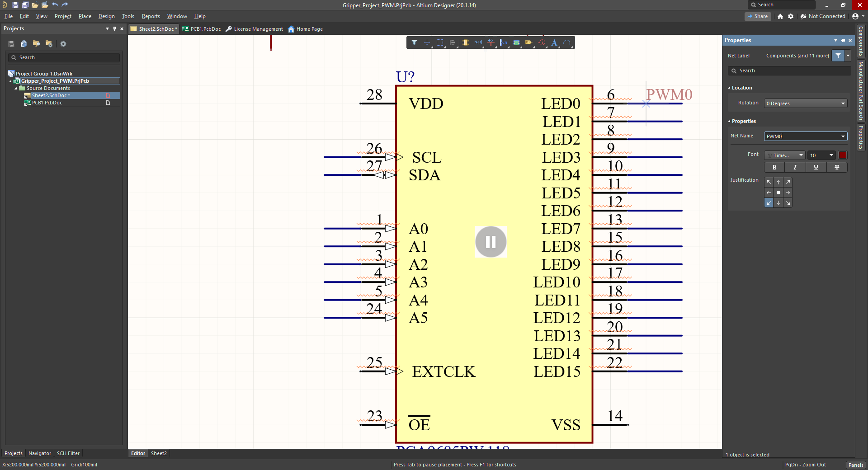
Task: Click the Home icon near Share
Action: tap(780, 16)
